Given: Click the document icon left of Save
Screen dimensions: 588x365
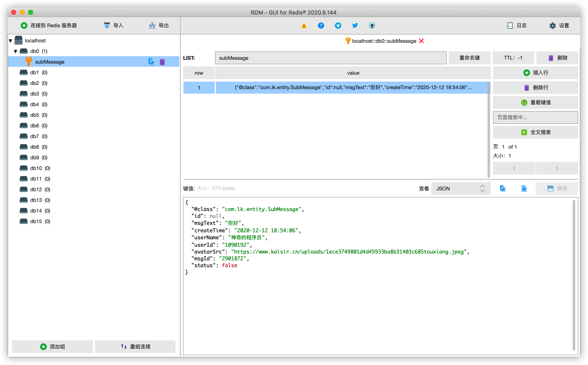Looking at the screenshot, I should click(524, 188).
